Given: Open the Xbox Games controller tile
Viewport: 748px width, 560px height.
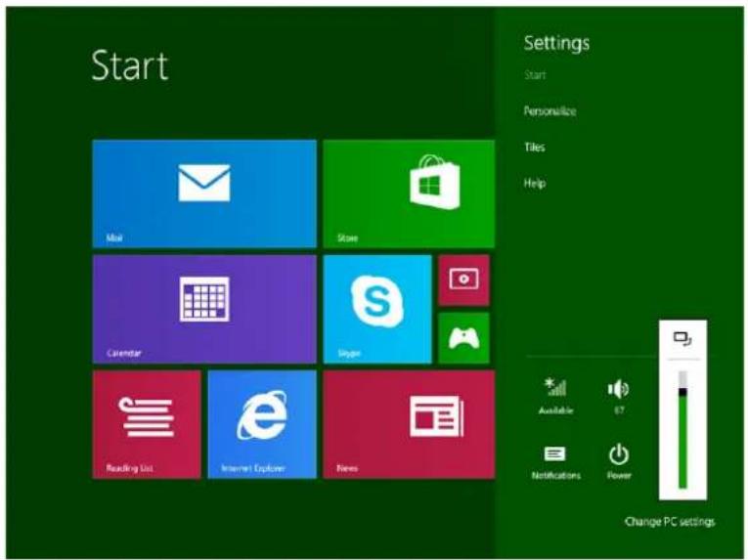Looking at the screenshot, I should (x=463, y=338).
